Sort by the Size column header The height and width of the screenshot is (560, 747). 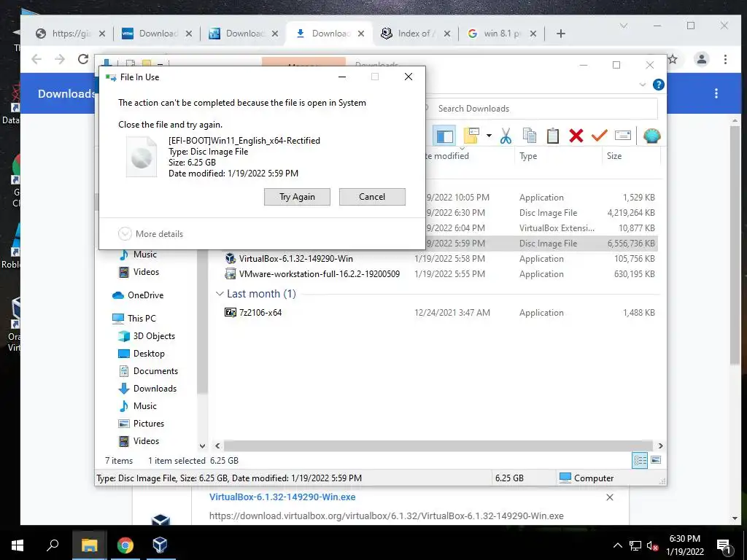(614, 156)
